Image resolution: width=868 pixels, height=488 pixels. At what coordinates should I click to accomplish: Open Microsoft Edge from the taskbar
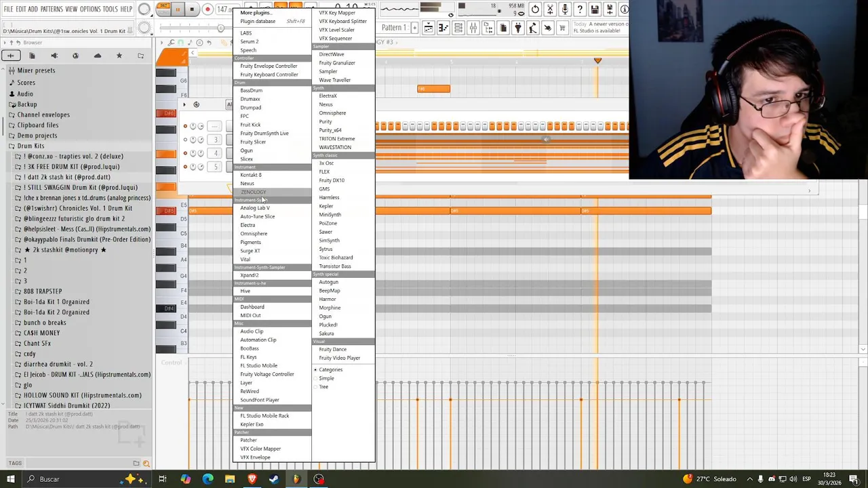[208, 479]
